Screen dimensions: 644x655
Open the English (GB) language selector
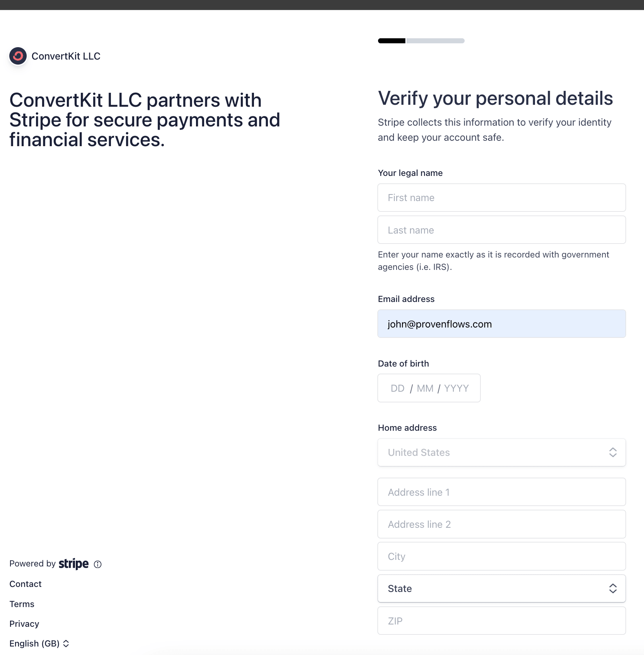click(x=39, y=643)
